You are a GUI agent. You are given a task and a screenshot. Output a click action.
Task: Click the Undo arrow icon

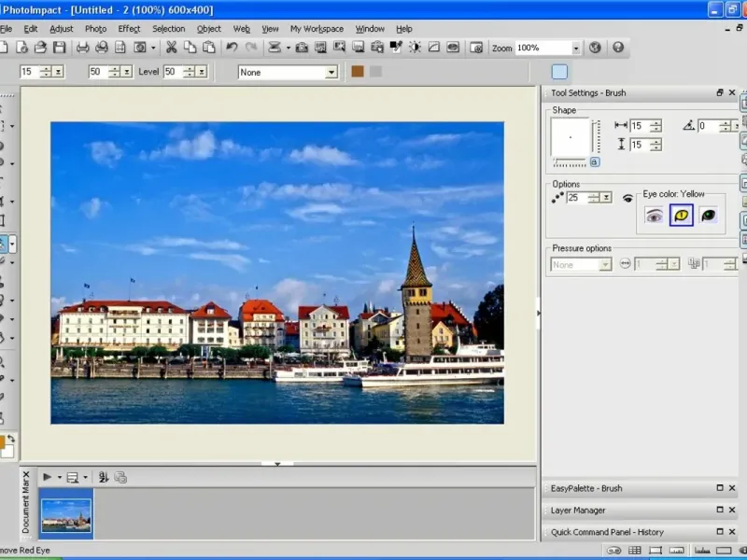tap(232, 48)
